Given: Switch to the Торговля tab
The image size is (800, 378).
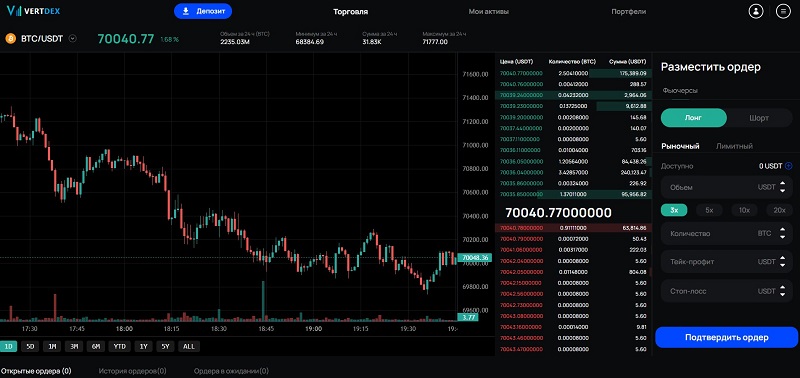Looking at the screenshot, I should pos(351,11).
